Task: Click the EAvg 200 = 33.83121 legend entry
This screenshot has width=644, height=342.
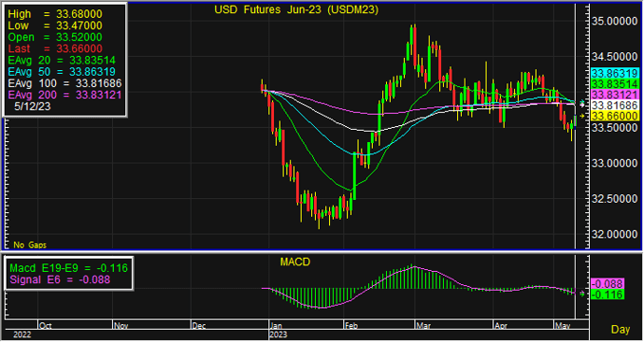Action: pyautogui.click(x=64, y=95)
